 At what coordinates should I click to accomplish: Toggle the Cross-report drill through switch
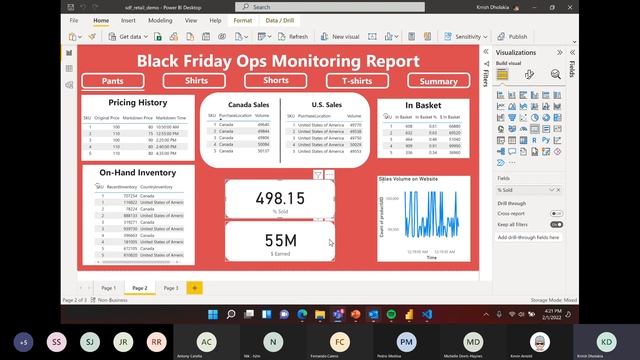556,213
